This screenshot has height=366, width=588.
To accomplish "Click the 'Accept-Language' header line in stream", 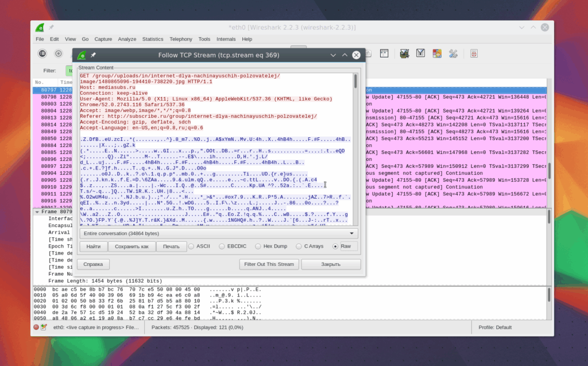I will coord(141,128).
